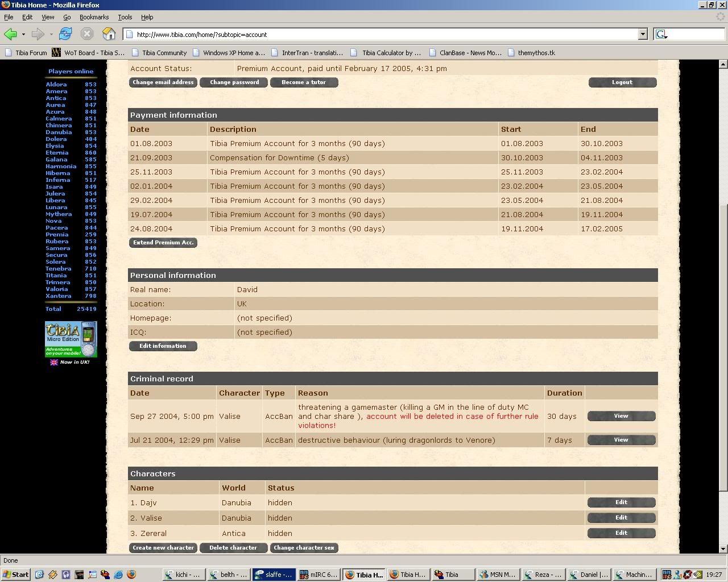
Task: Switch to the Tibia game taskbar window
Action: pos(453,575)
